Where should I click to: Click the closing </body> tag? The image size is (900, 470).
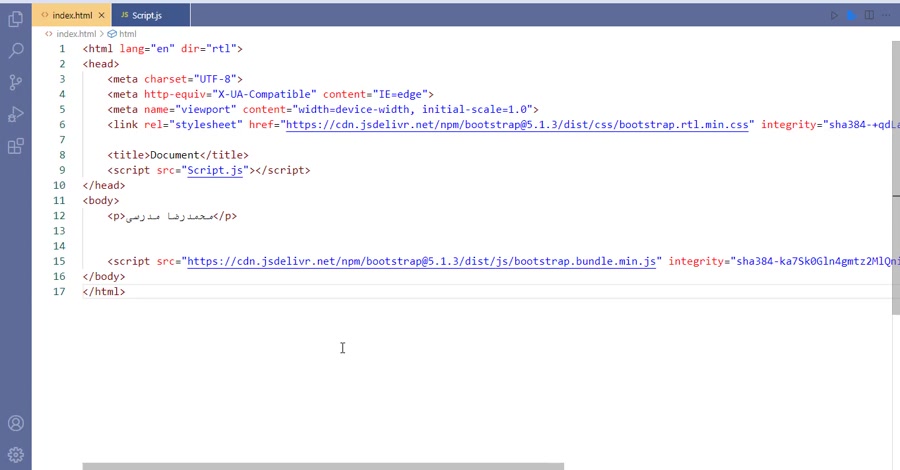click(104, 277)
